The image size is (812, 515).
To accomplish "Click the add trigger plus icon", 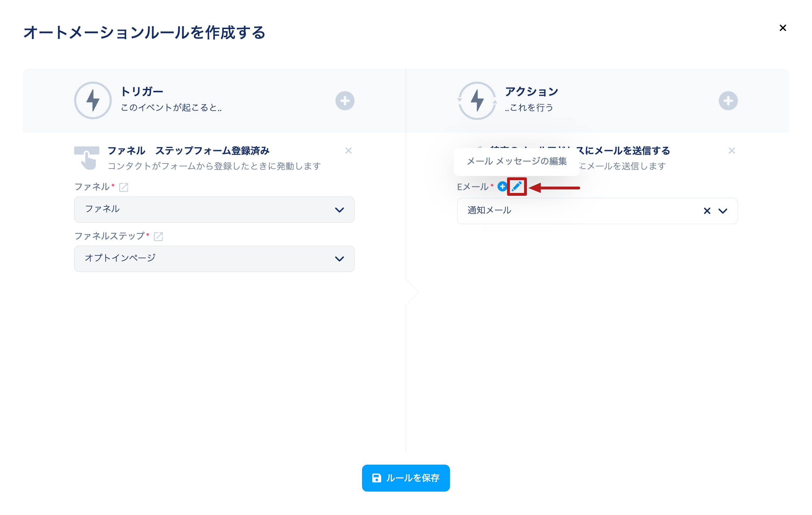I will (345, 101).
